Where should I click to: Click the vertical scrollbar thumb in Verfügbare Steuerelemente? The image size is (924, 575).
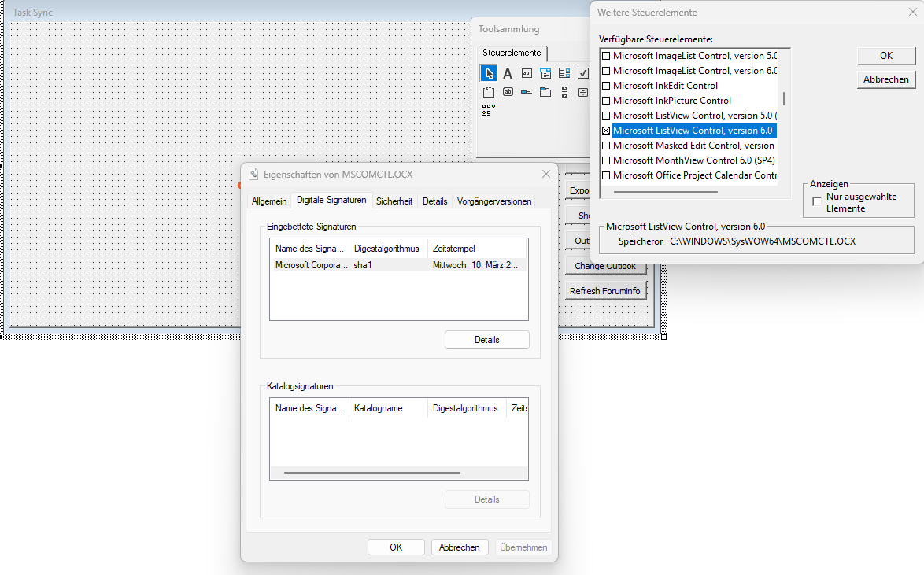coord(784,98)
